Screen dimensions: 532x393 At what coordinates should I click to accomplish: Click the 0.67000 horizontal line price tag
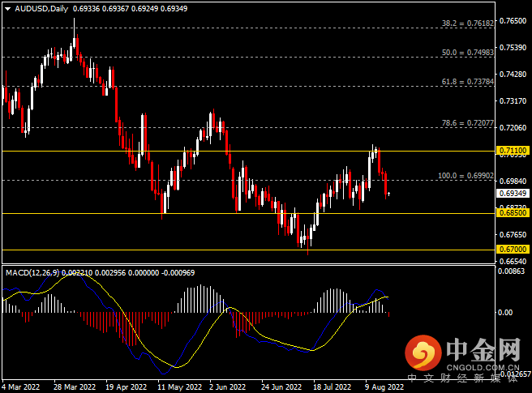513,250
